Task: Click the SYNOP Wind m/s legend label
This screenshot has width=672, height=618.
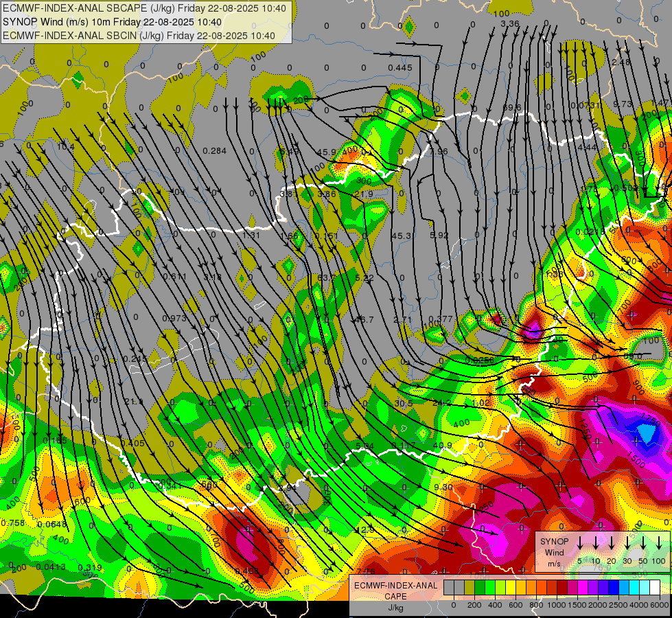Action: pyautogui.click(x=554, y=552)
